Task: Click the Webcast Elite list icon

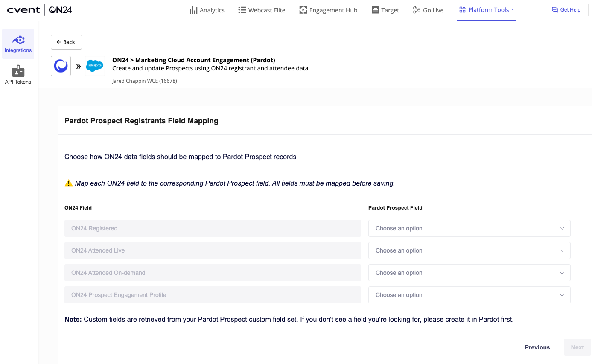Action: [x=242, y=10]
